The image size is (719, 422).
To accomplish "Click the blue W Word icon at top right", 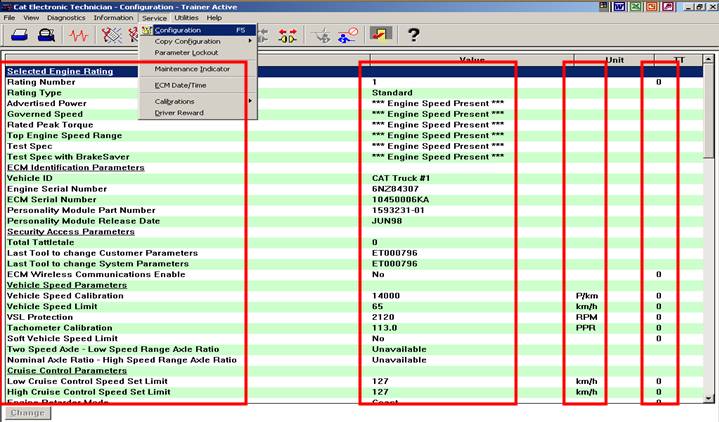I will point(620,7).
